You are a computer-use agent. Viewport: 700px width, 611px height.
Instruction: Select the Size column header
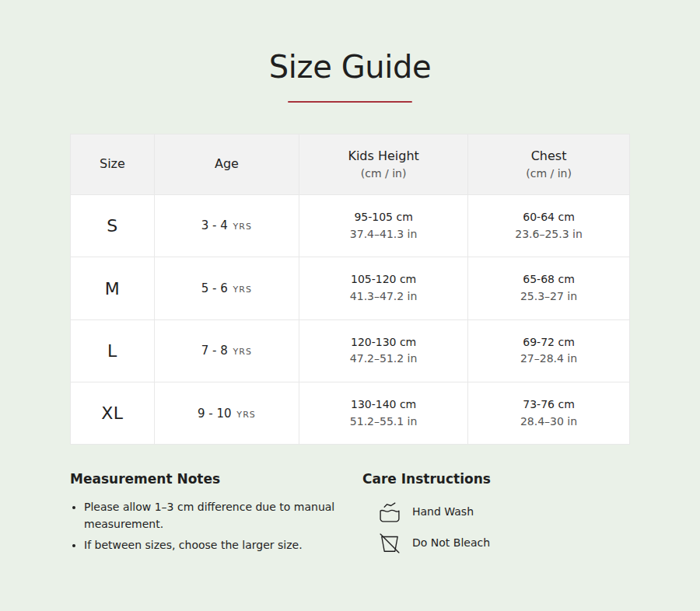click(x=113, y=164)
